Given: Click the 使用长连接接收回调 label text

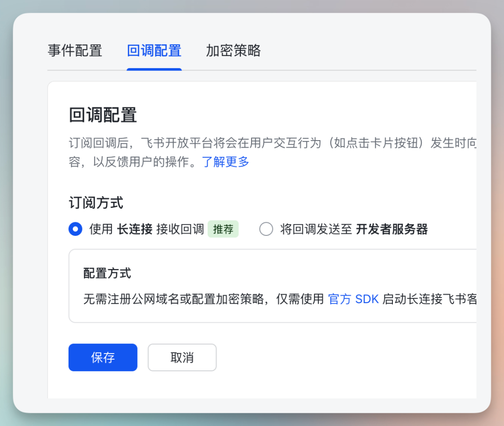Looking at the screenshot, I should coord(146,229).
